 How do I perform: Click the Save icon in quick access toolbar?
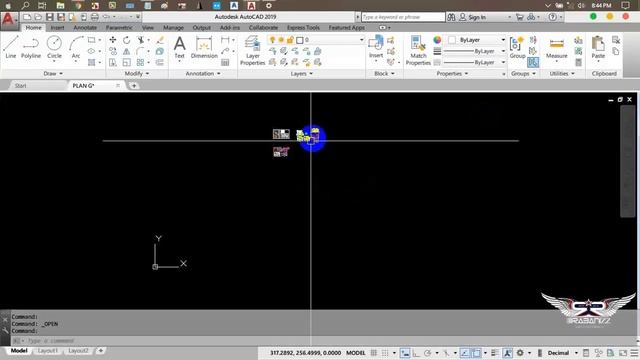(49, 17)
